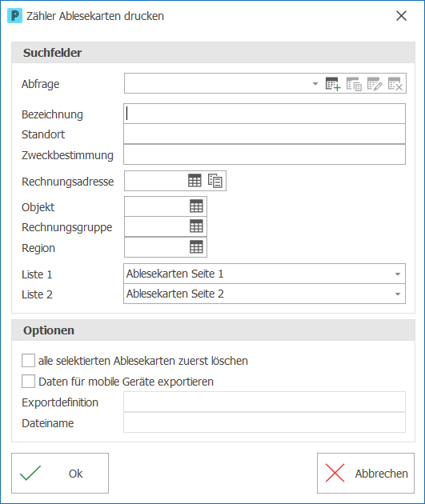Screen dimensions: 425x504
Task: Click the Suchfelder section header
Action: tap(213, 52)
